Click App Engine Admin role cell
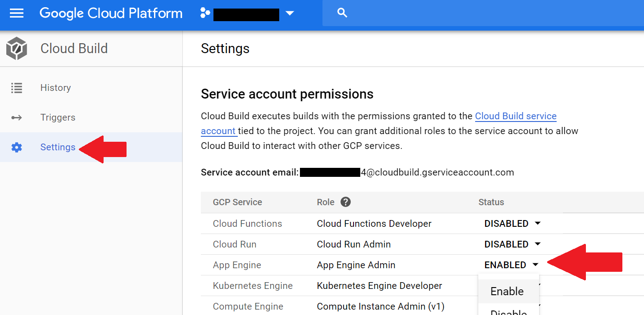Screen dimensions: 644x315 pos(356,265)
